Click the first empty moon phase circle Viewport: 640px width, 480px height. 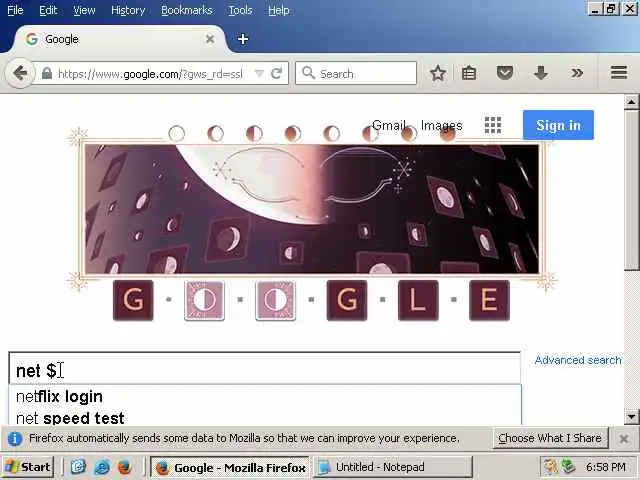point(176,133)
